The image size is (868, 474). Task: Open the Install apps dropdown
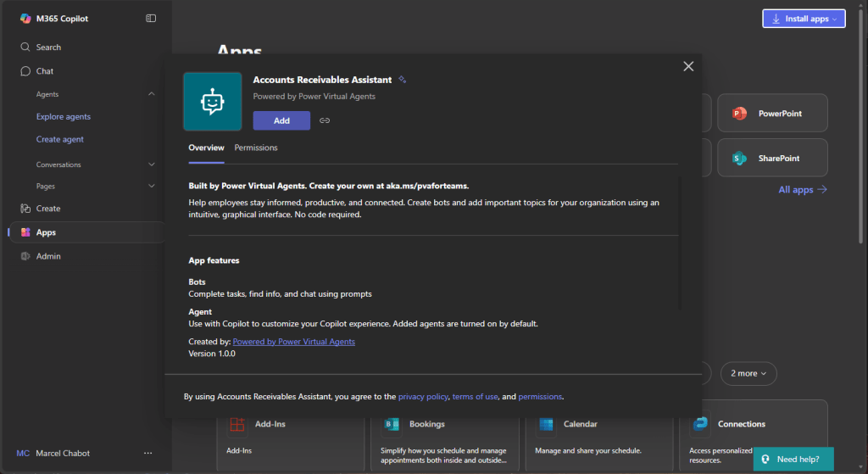pos(804,19)
